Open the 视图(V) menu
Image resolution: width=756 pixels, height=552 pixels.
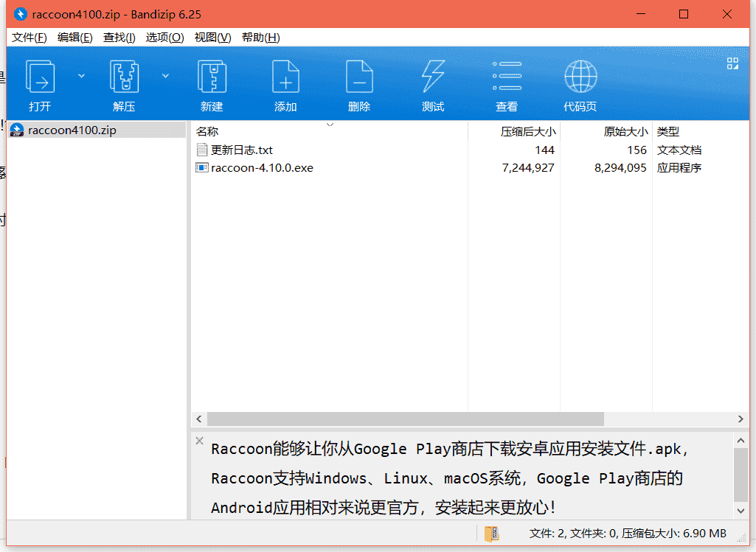(x=212, y=38)
